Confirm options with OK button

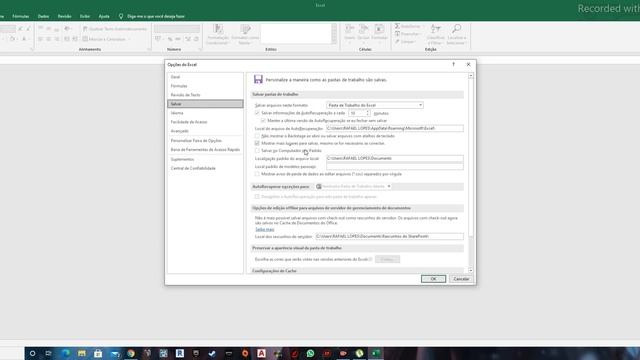433,279
